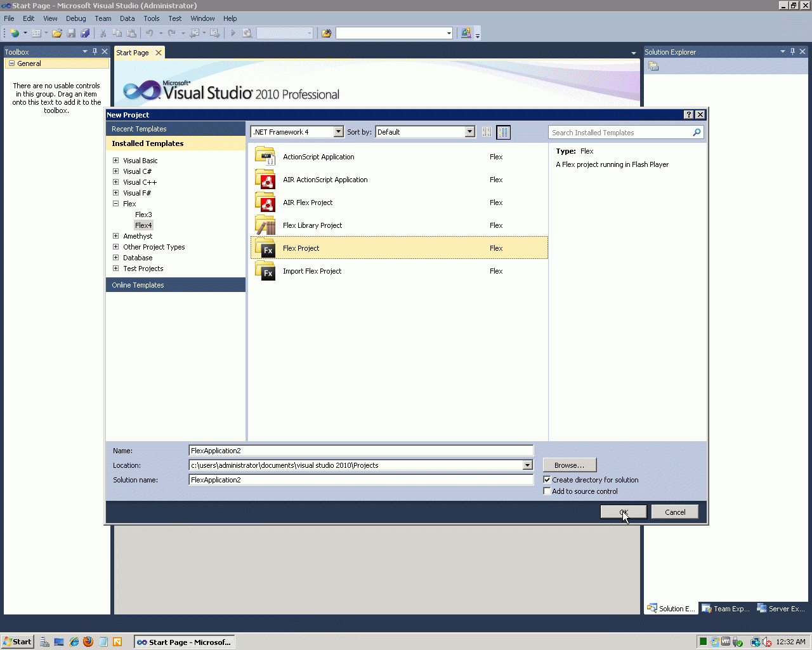The image size is (812, 650).
Task: Click the search magnifier in template search
Action: coord(697,132)
